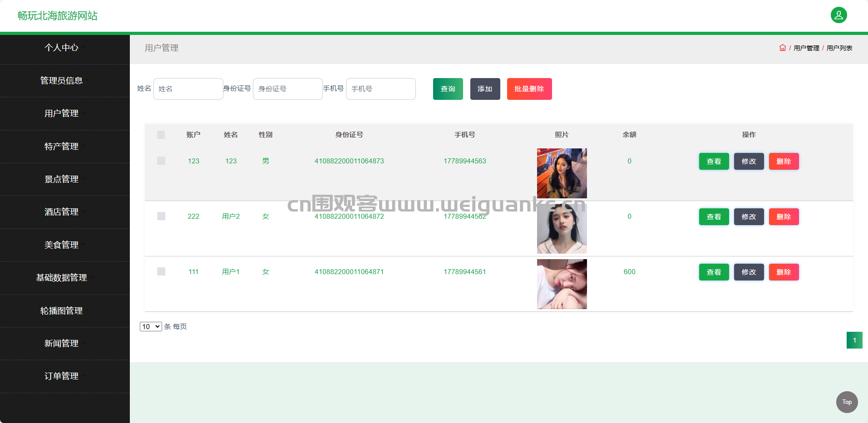Click the home icon in breadcrumb

782,48
